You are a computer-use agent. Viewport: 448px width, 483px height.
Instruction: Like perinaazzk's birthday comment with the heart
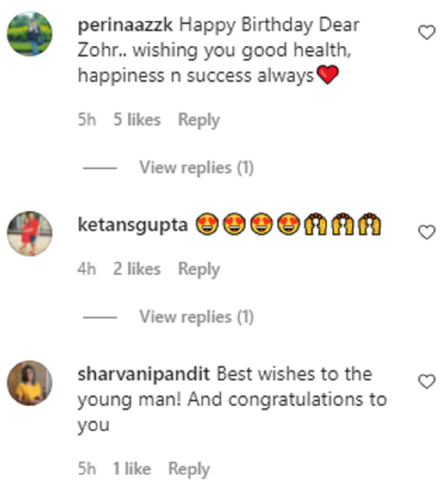click(x=427, y=32)
